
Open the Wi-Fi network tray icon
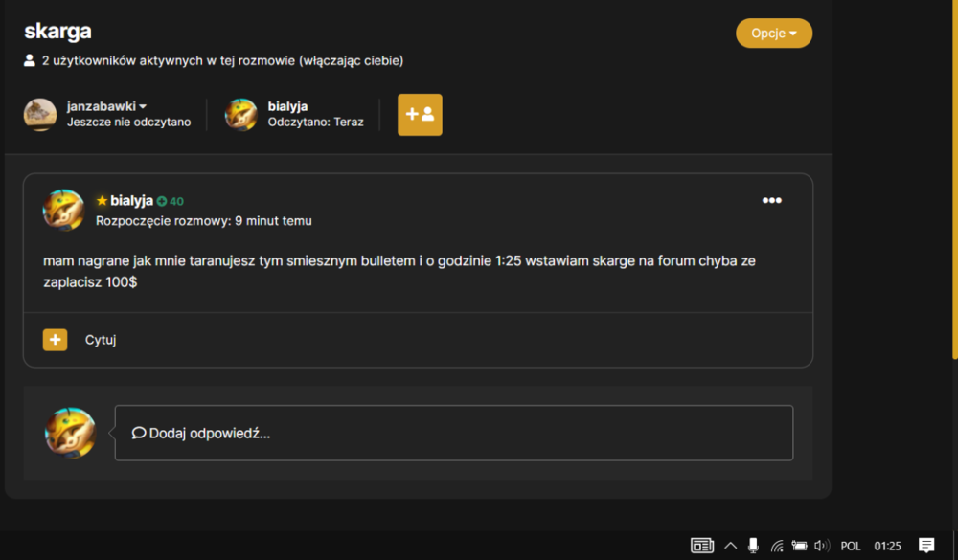[x=777, y=546]
